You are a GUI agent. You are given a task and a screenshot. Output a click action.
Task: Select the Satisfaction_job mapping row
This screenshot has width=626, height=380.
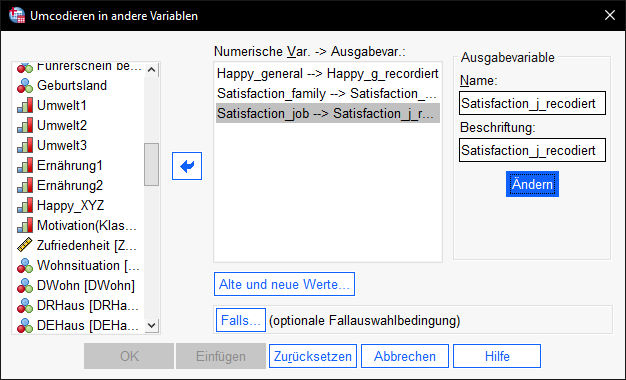click(328, 113)
